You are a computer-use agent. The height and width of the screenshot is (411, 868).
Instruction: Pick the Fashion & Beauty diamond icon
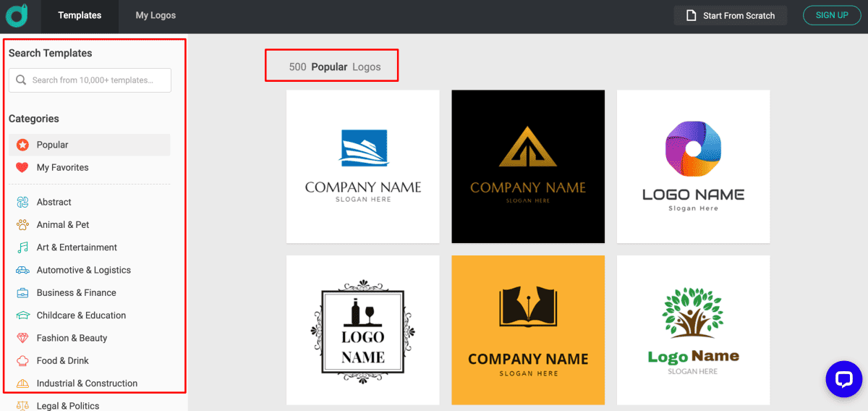pyautogui.click(x=22, y=338)
